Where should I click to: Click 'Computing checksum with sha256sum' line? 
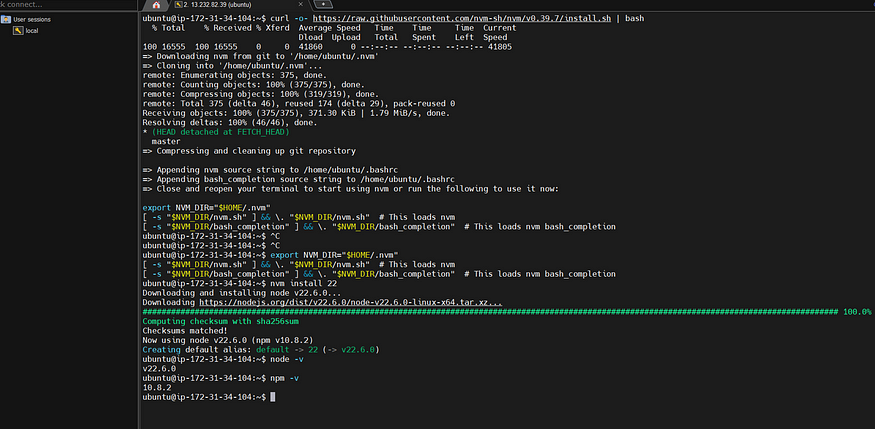point(220,321)
